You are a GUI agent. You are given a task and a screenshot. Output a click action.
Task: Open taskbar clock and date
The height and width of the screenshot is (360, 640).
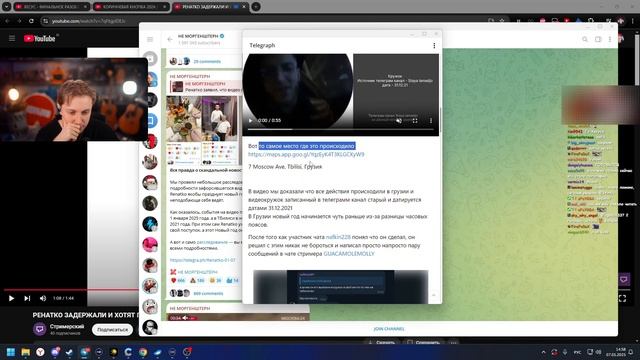point(617,352)
